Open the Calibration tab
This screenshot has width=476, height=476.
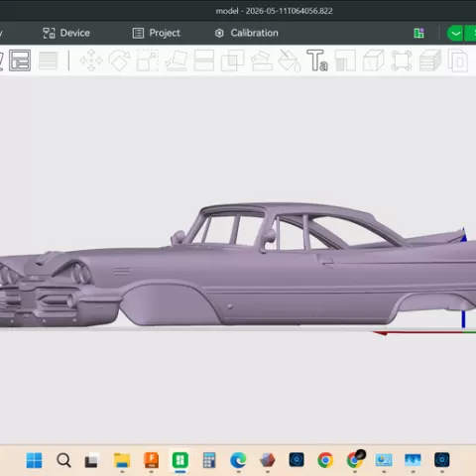247,33
